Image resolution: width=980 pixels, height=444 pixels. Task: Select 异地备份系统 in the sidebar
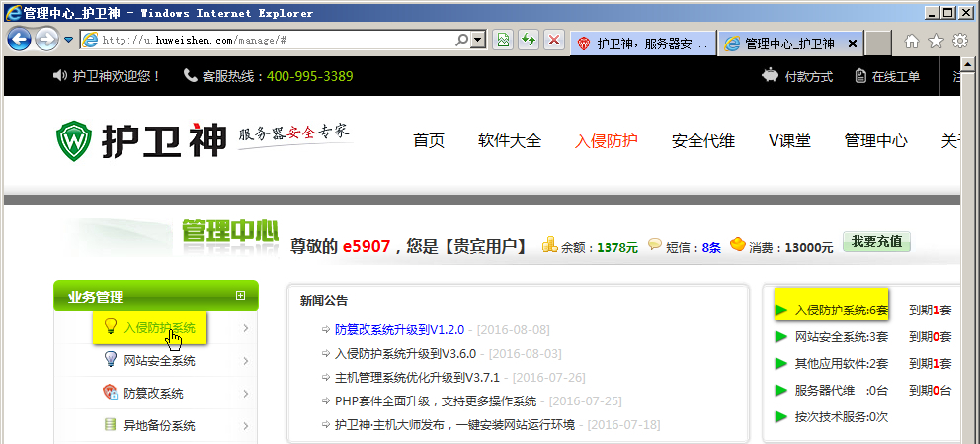pos(159,426)
